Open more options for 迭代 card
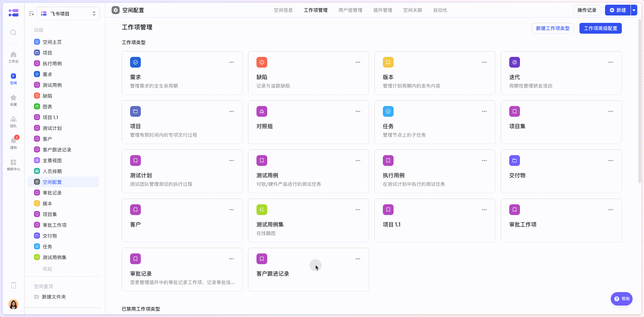 click(611, 62)
